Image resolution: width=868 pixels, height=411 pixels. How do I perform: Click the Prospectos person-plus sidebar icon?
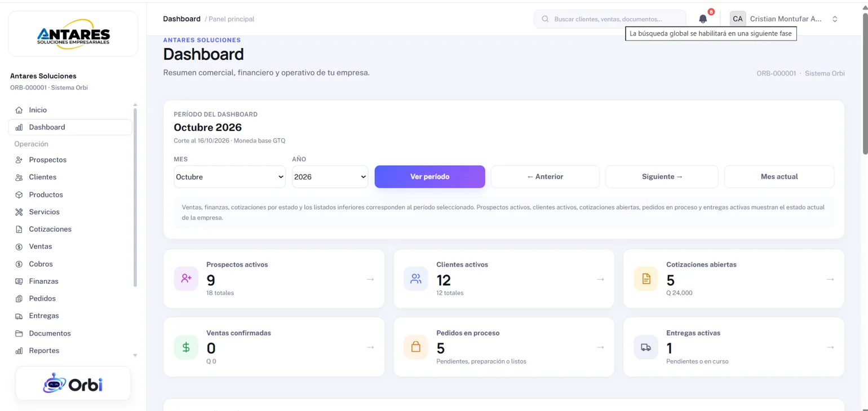(19, 160)
